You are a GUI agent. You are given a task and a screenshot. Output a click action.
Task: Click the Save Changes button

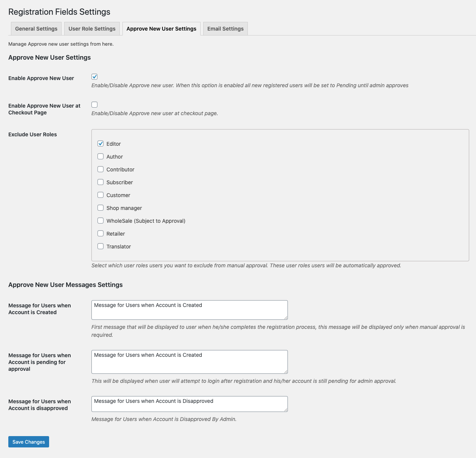point(28,441)
